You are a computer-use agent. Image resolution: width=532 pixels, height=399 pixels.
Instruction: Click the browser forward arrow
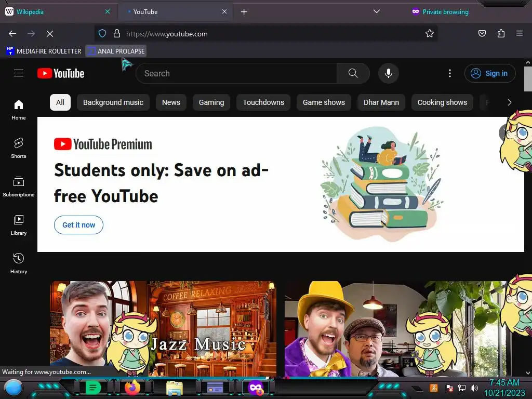click(31, 34)
